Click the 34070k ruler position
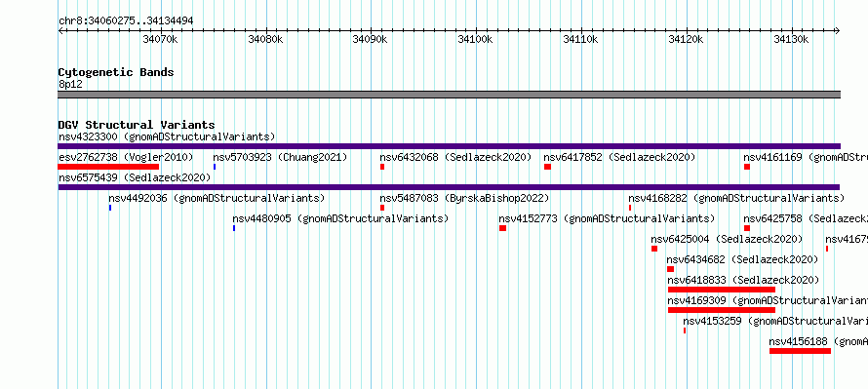Viewport: 868px width, 389px height. (161, 39)
